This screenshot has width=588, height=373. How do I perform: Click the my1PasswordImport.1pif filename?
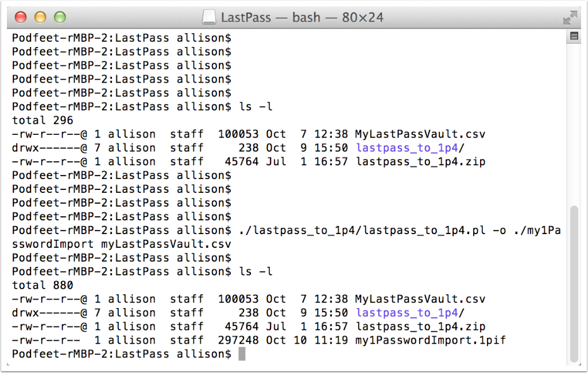tap(430, 340)
